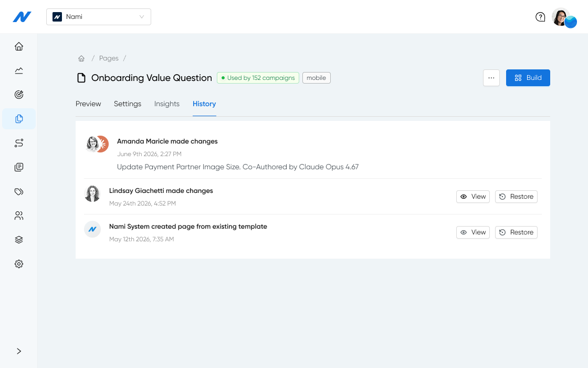Click Nami System created page entry

pyautogui.click(x=188, y=227)
